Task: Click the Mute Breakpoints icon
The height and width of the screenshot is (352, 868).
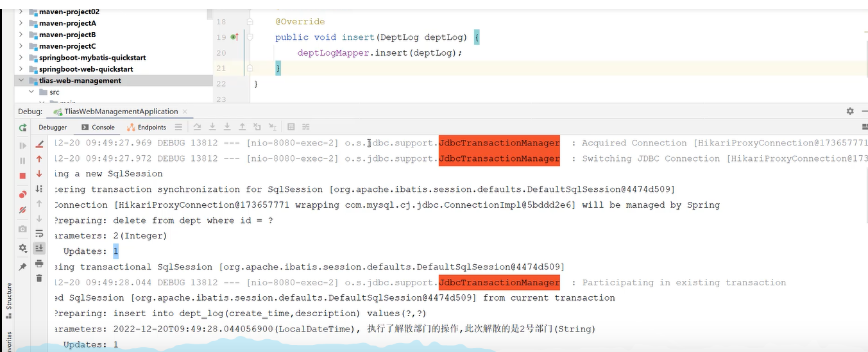Action: tap(23, 210)
